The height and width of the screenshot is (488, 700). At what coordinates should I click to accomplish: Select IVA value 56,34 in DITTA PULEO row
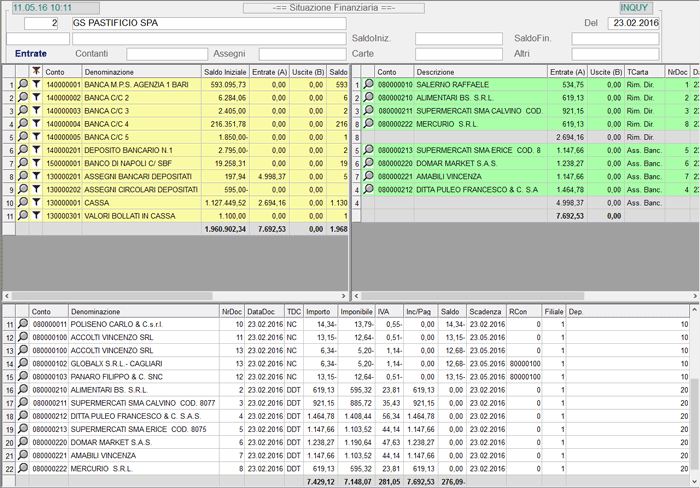click(389, 416)
